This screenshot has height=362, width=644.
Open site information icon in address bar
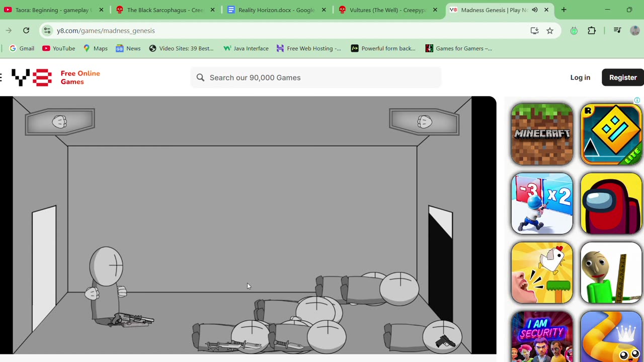click(x=47, y=31)
